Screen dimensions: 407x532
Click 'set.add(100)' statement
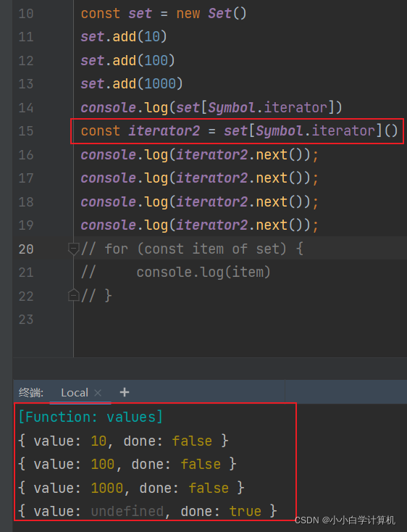pos(127,60)
